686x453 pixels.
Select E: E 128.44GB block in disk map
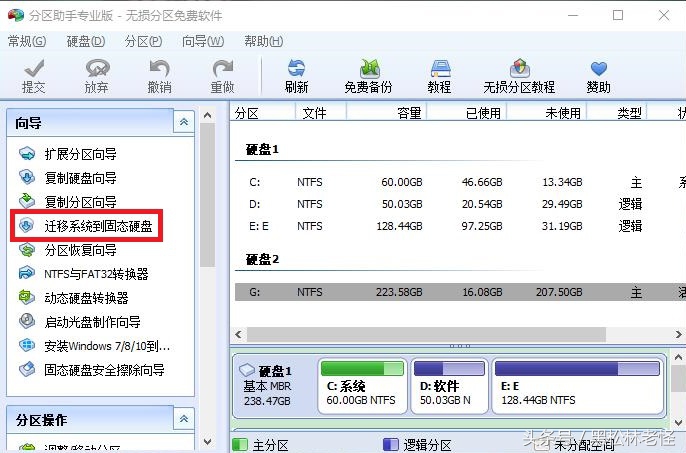[578, 386]
